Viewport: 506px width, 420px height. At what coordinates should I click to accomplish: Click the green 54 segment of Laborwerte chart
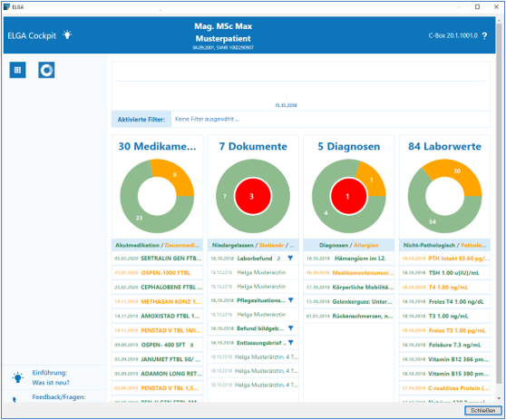[433, 221]
